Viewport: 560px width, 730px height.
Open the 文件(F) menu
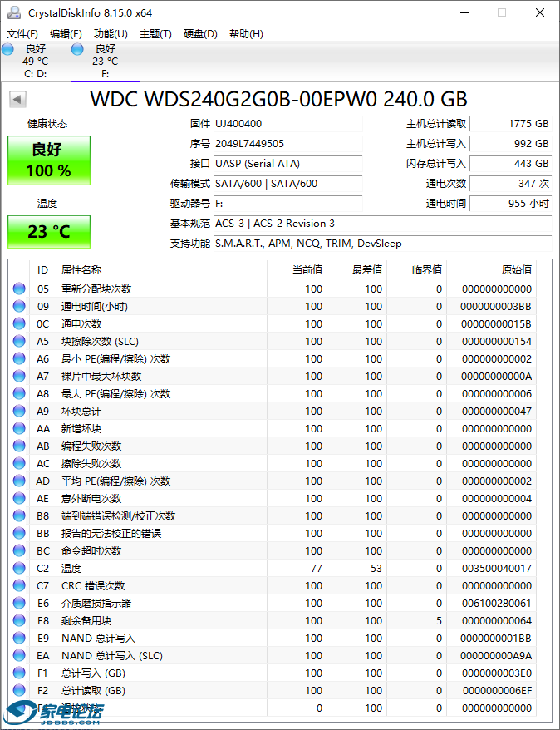point(22,34)
